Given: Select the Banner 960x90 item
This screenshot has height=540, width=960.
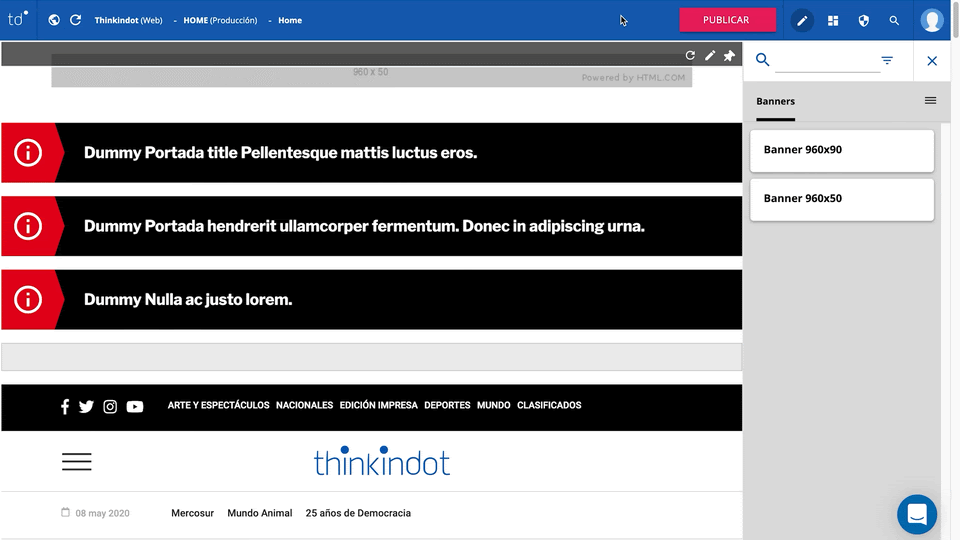Looking at the screenshot, I should (841, 150).
